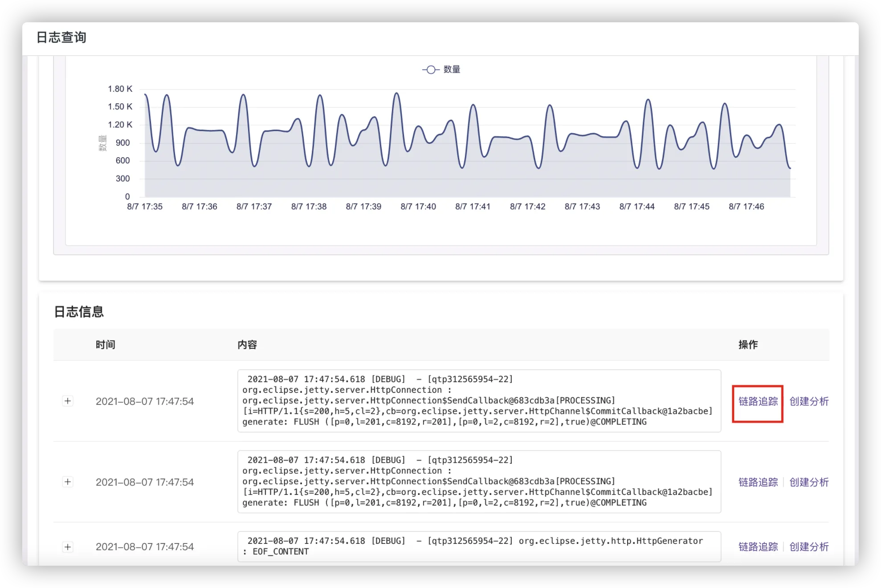Select the second log content text box
Image resolution: width=881 pixels, height=588 pixels.
click(x=479, y=482)
